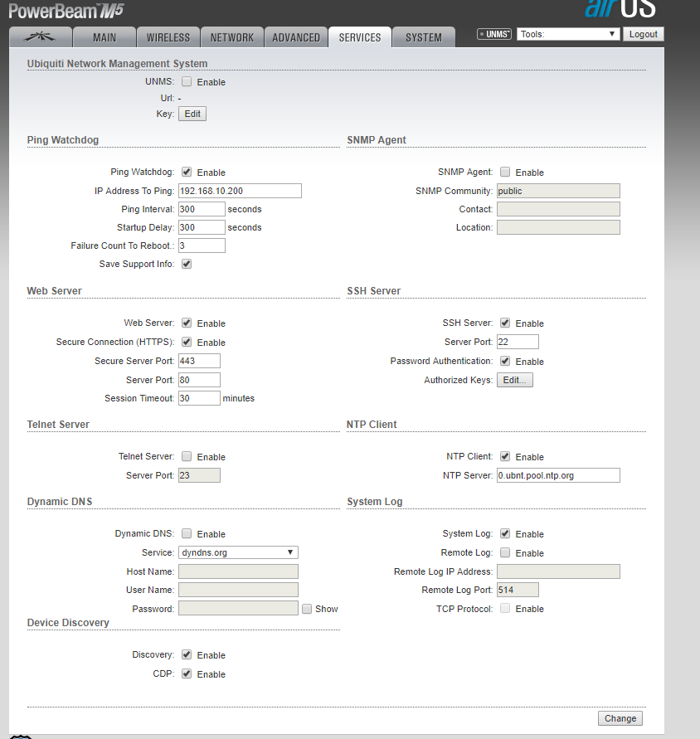Choose a Dynamic DNS service from dropdown
Screen dimensions: 700x739
pos(238,552)
